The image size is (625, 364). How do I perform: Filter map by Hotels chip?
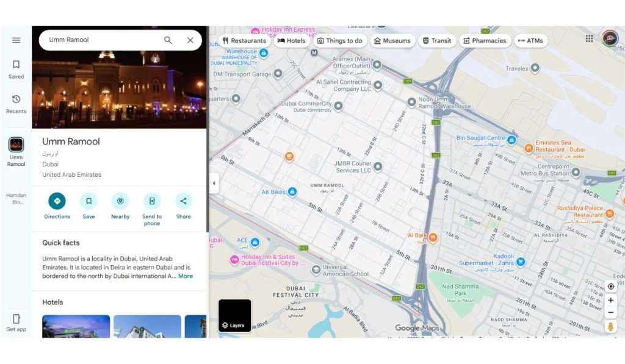pos(291,41)
